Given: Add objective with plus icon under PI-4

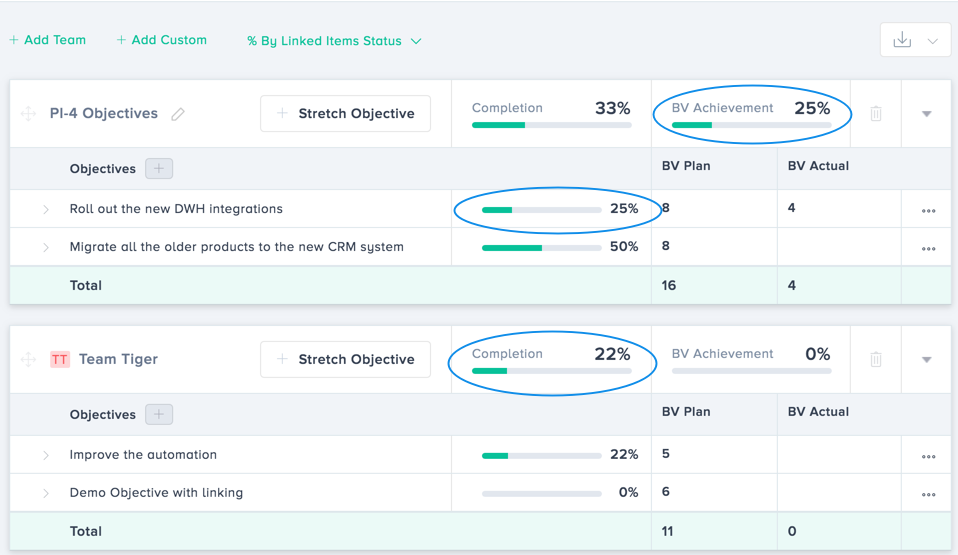Looking at the screenshot, I should [x=159, y=169].
